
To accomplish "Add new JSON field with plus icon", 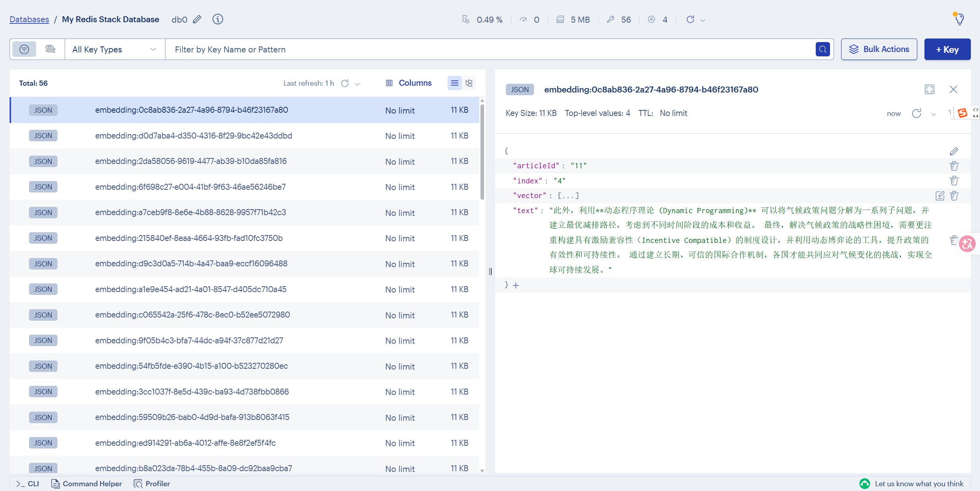I will pyautogui.click(x=516, y=285).
